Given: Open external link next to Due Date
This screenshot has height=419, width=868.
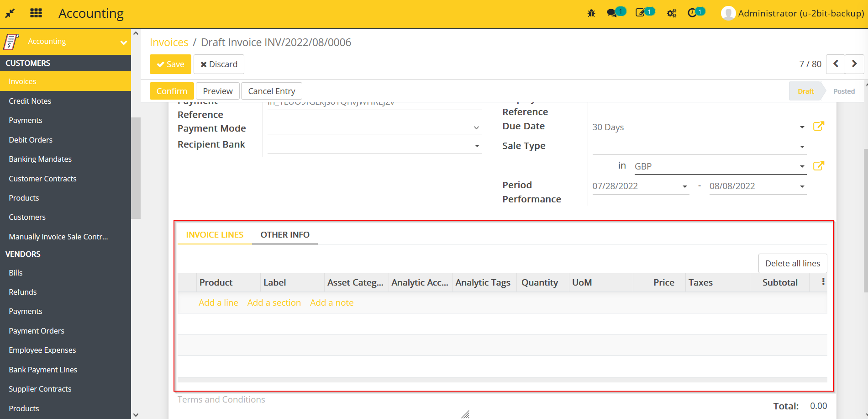Looking at the screenshot, I should (819, 126).
